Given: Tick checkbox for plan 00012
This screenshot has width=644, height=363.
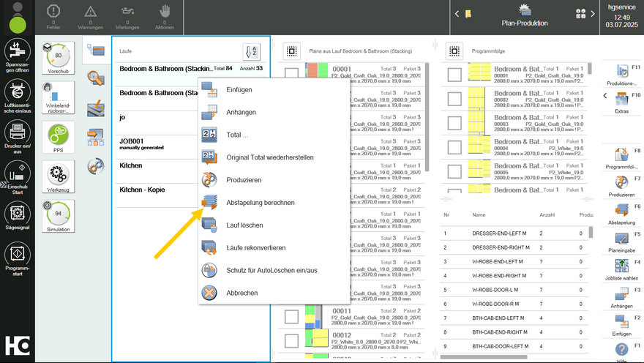Looking at the screenshot, I should [x=291, y=341].
